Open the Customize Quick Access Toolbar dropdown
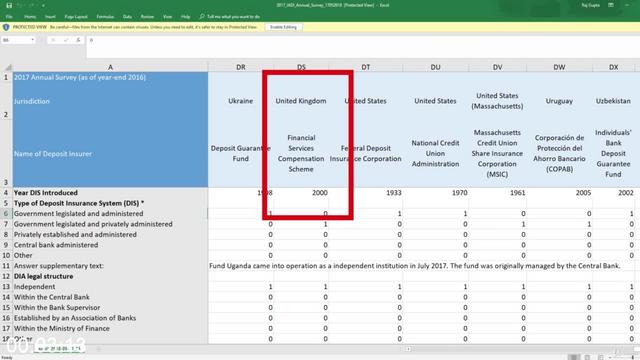 pos(43,5)
